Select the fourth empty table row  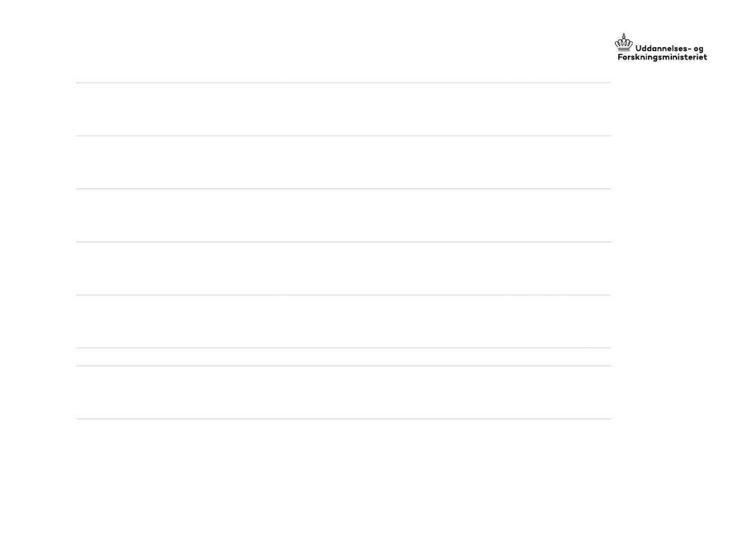click(x=343, y=268)
